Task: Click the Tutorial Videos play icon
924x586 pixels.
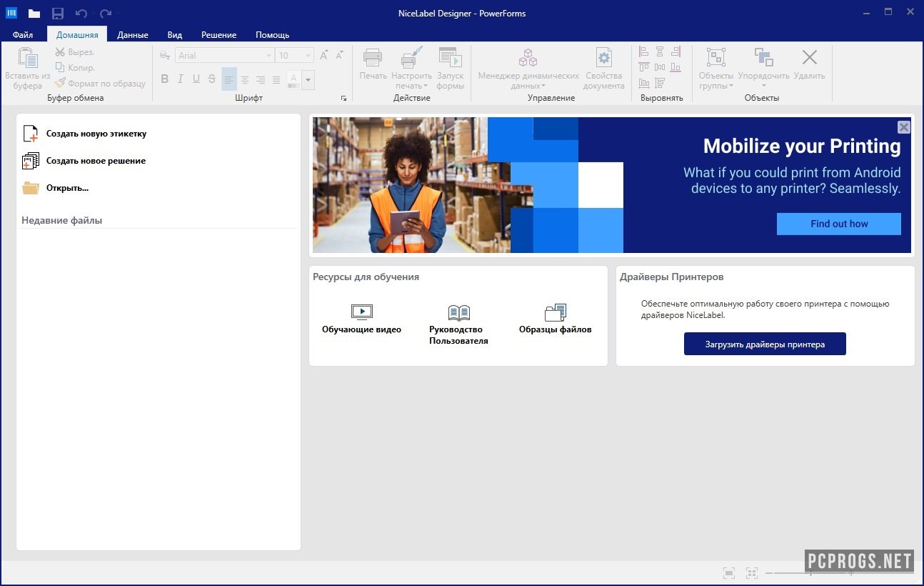Action: pyautogui.click(x=362, y=312)
